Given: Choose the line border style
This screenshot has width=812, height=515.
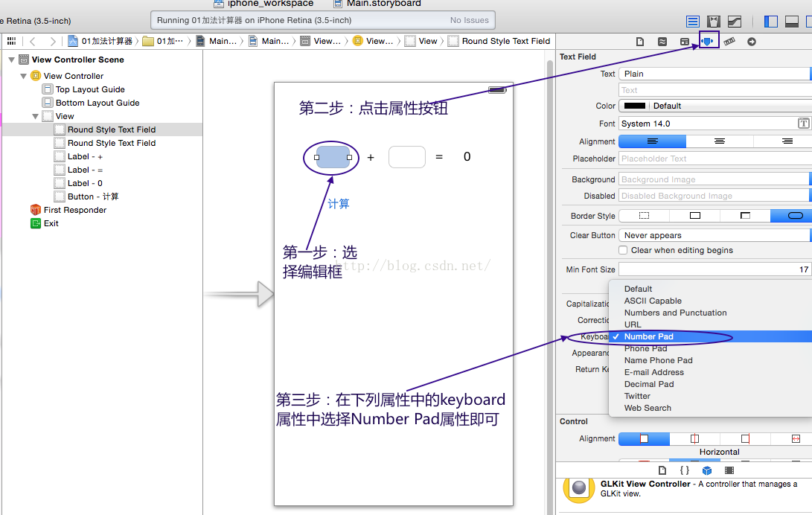Looking at the screenshot, I should click(x=695, y=216).
